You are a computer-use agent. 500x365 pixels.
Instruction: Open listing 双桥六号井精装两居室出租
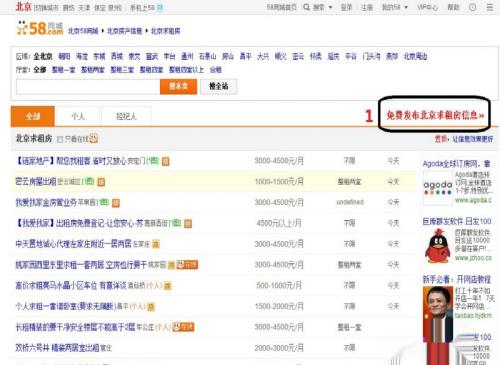[x=57, y=348]
